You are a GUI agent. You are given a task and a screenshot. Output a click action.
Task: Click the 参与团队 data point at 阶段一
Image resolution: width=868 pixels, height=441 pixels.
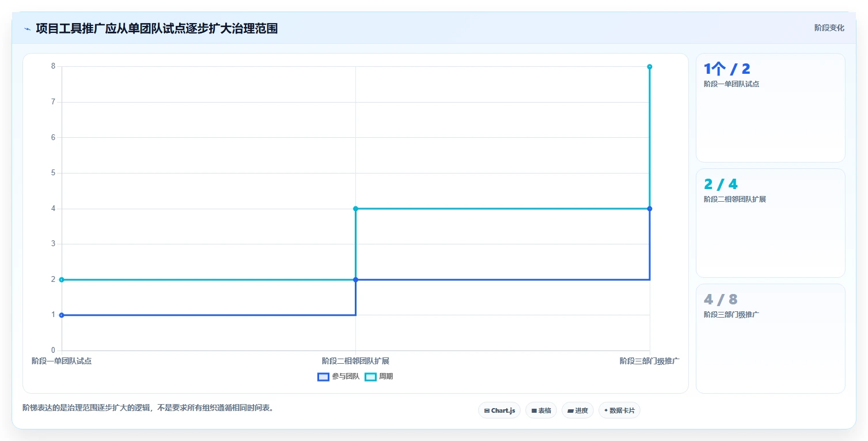point(62,315)
